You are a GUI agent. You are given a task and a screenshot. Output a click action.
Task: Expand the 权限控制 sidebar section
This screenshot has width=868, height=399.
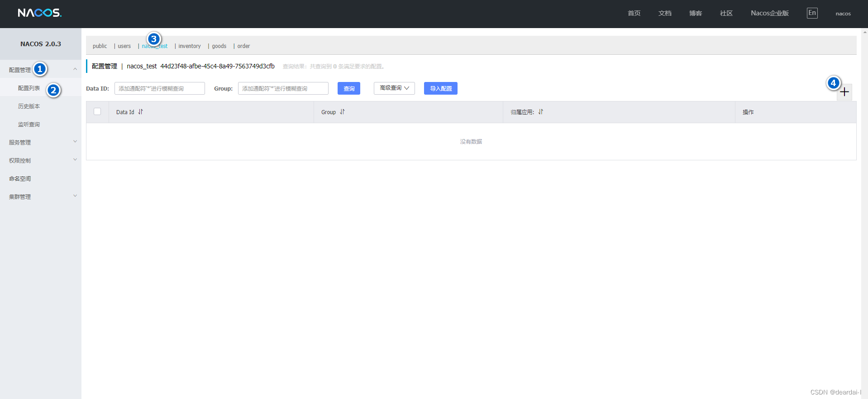(41, 160)
